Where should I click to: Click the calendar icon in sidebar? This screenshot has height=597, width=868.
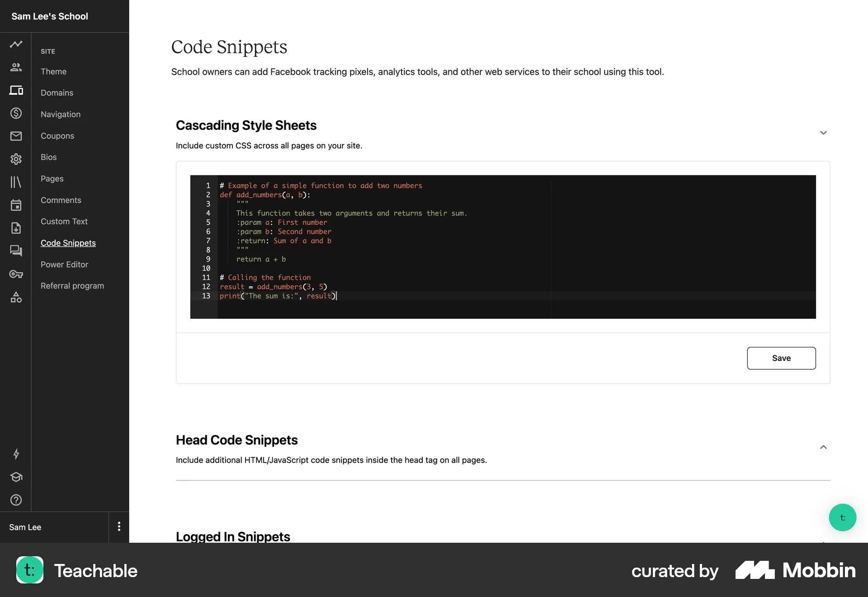pyautogui.click(x=16, y=205)
